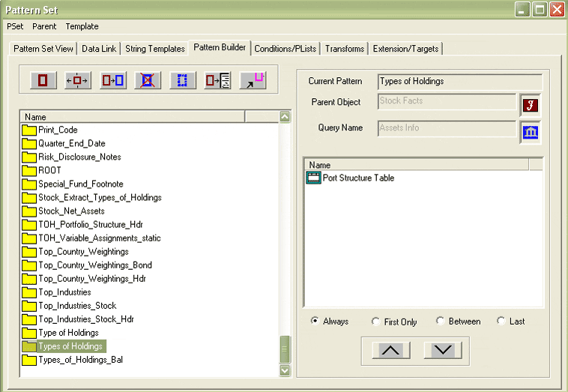Select Top_Country_Weightings_Hdr pattern
This screenshot has width=568, height=392.
(x=92, y=279)
